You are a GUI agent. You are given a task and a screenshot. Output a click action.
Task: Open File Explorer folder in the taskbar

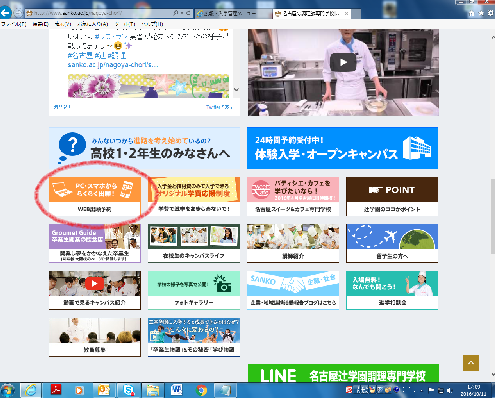pyautogui.click(x=153, y=390)
